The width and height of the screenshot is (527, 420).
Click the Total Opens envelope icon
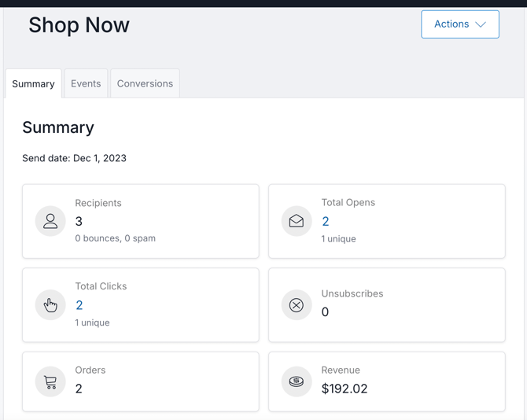tap(297, 221)
